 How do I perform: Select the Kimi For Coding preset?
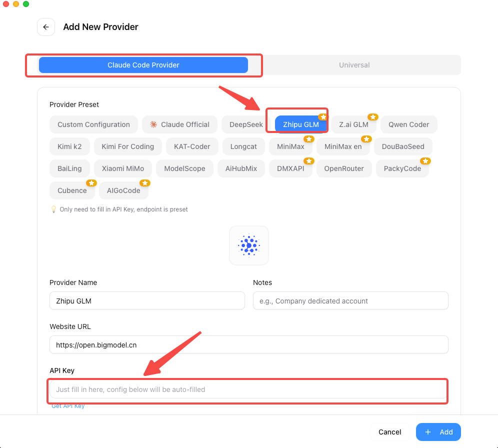pos(127,146)
